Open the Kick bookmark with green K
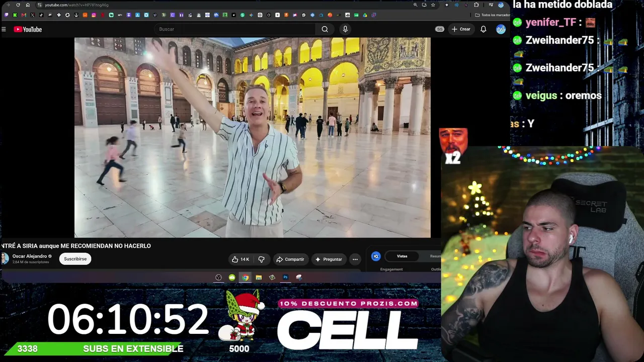 pos(15,15)
